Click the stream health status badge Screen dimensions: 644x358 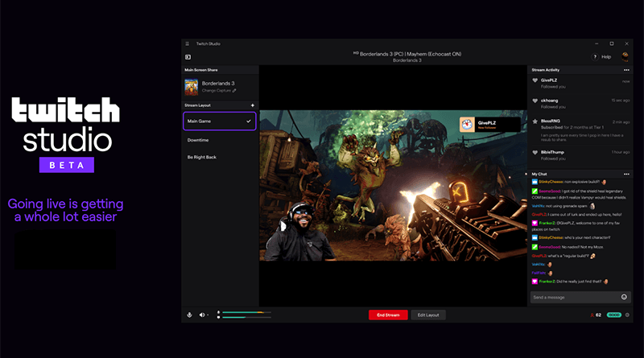(614, 315)
